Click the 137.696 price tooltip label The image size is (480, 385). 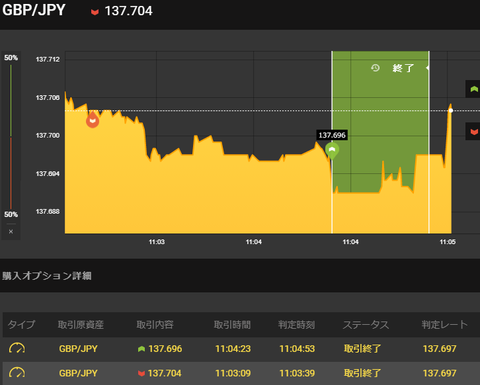coord(332,135)
